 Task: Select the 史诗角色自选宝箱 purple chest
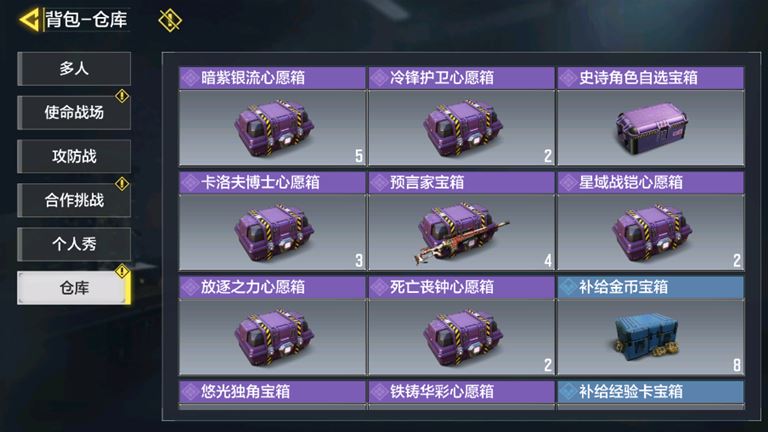coord(650,117)
